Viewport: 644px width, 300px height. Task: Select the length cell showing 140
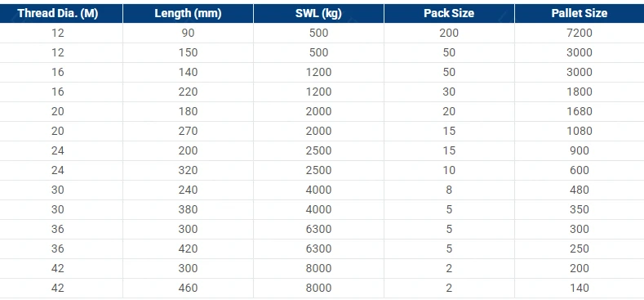point(188,72)
